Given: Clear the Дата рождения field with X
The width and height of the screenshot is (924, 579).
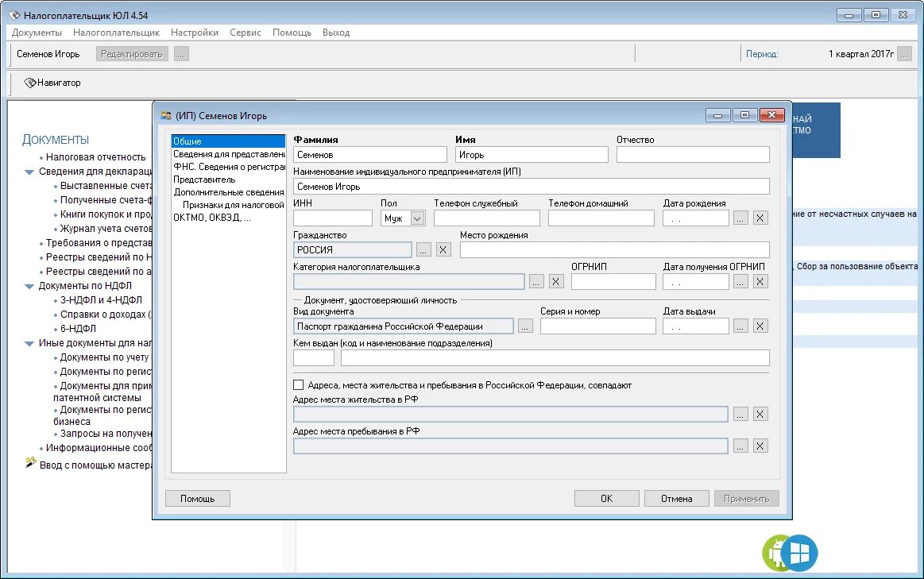Looking at the screenshot, I should pos(760,218).
